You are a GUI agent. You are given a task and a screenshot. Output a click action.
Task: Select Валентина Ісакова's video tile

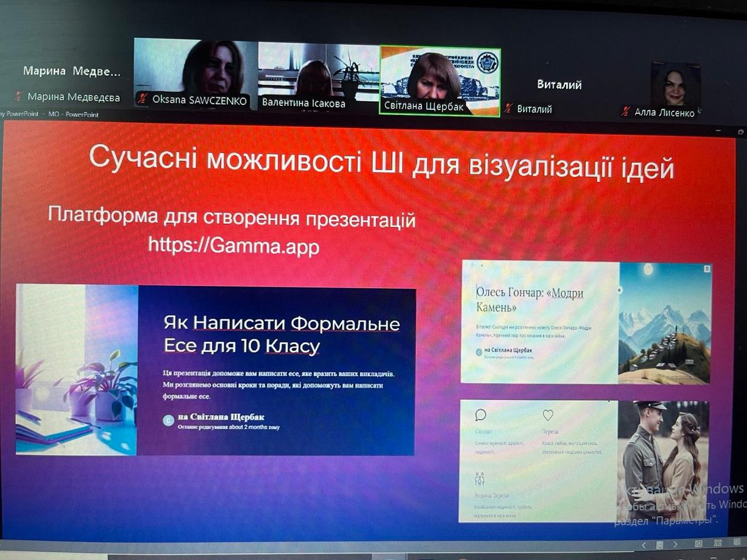click(318, 76)
